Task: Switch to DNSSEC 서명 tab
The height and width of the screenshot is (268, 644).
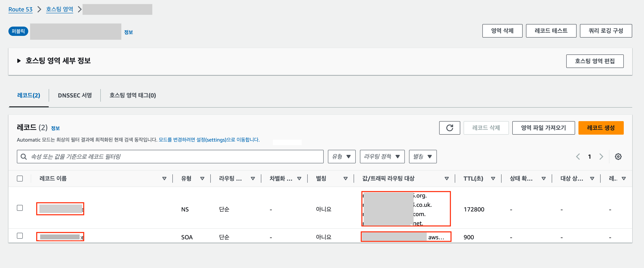Action: pos(75,95)
